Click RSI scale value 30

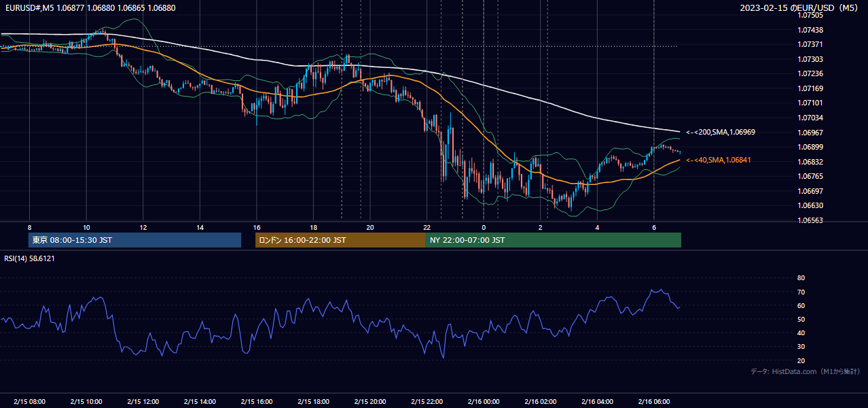(x=801, y=346)
